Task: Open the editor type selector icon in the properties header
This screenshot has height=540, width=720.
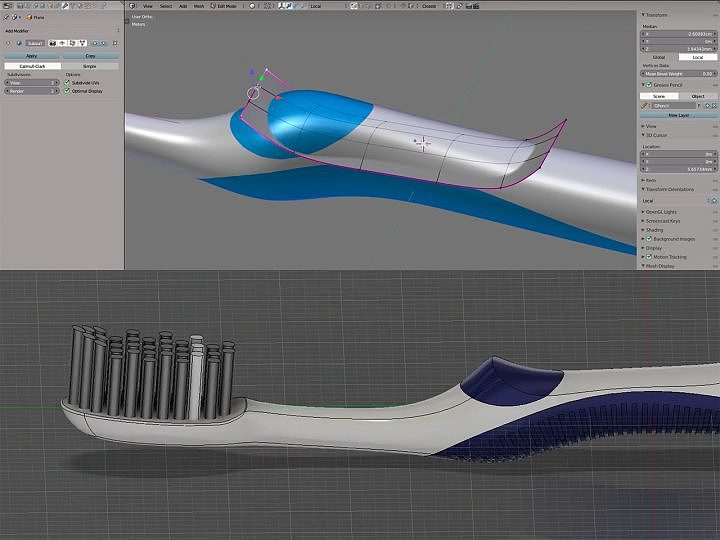Action: tap(7, 6)
